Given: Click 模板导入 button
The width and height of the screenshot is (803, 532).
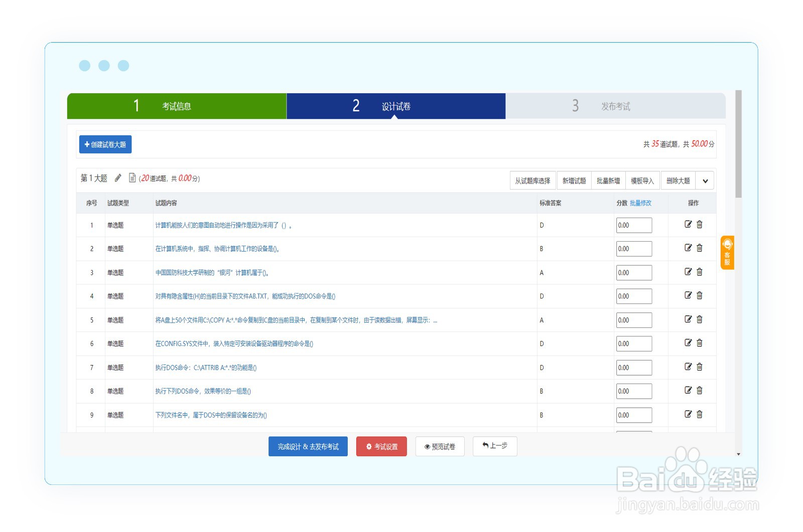Looking at the screenshot, I should point(642,181).
